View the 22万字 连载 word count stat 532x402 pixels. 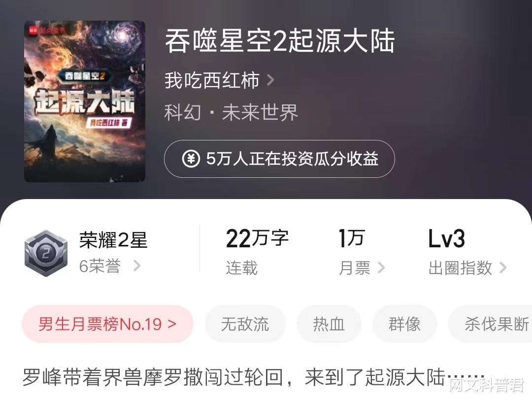257,252
